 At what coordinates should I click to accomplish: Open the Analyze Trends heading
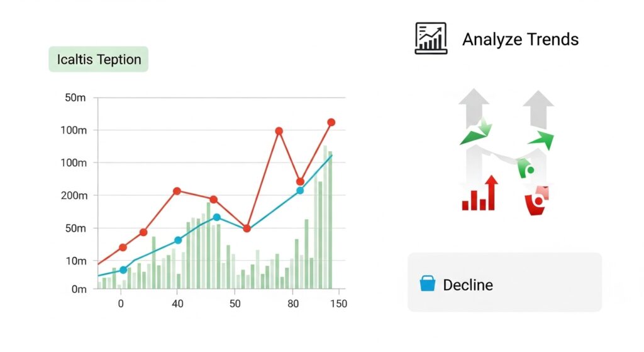[520, 39]
